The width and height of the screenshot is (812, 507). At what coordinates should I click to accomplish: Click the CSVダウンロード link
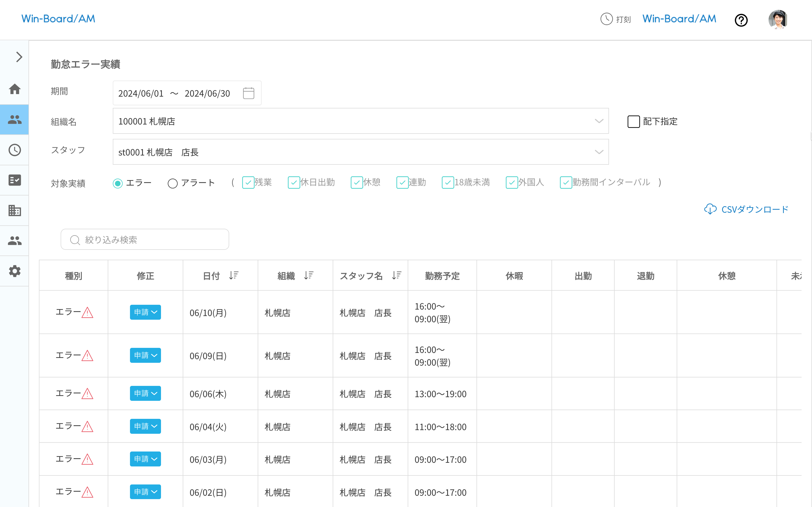(x=746, y=209)
